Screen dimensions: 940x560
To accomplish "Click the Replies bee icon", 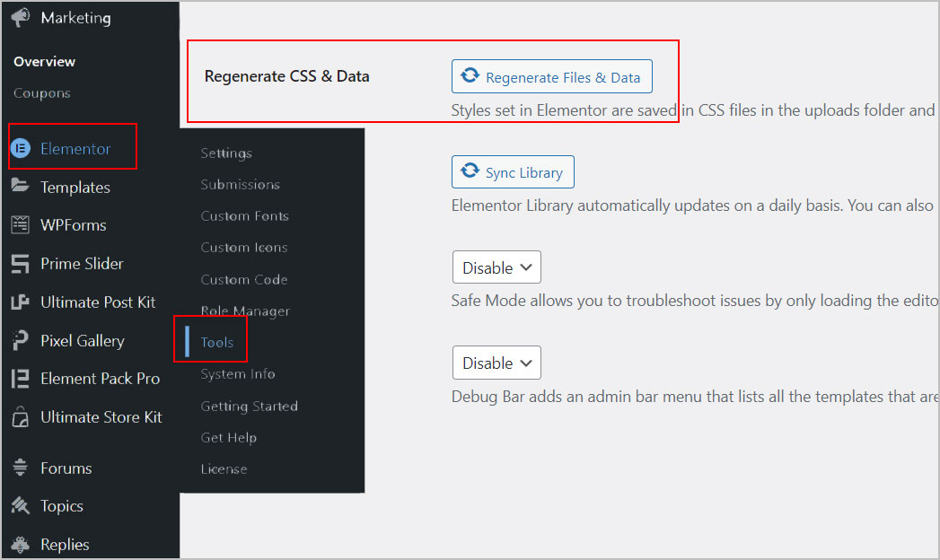I will pyautogui.click(x=20, y=545).
